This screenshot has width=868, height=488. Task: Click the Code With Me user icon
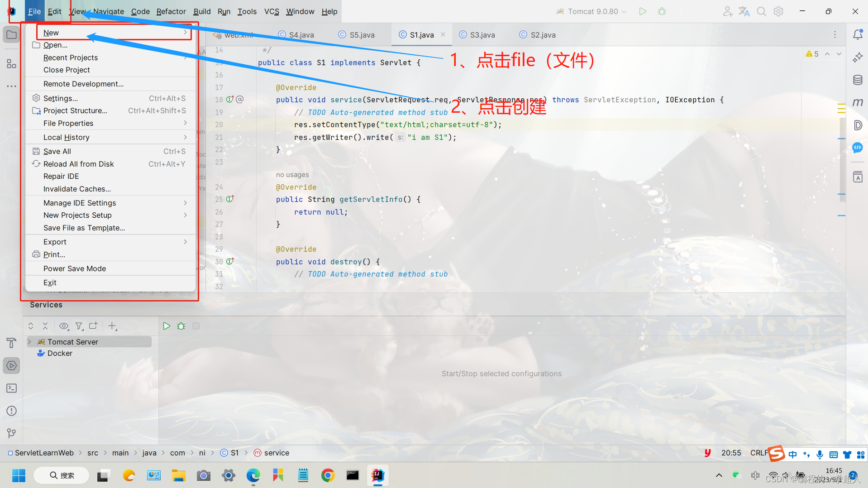tap(727, 11)
